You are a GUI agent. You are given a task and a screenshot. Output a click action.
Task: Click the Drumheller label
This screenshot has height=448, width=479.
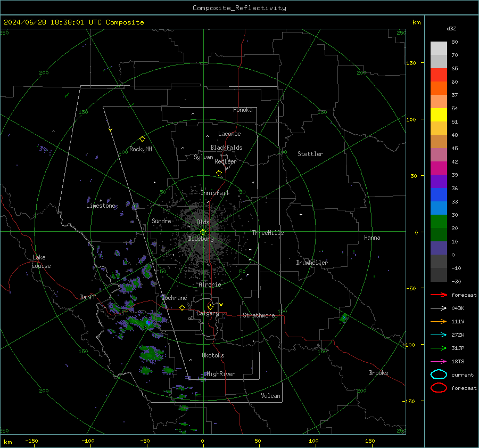click(x=312, y=263)
